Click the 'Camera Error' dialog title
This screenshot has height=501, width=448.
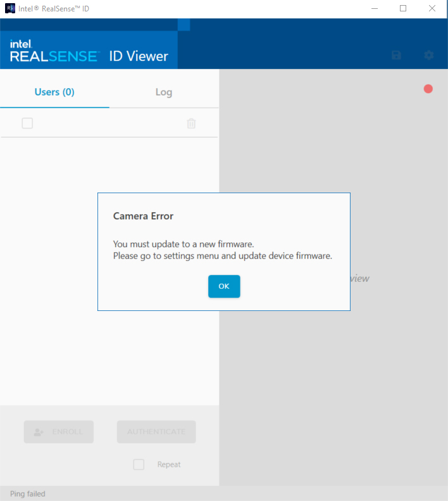click(143, 216)
